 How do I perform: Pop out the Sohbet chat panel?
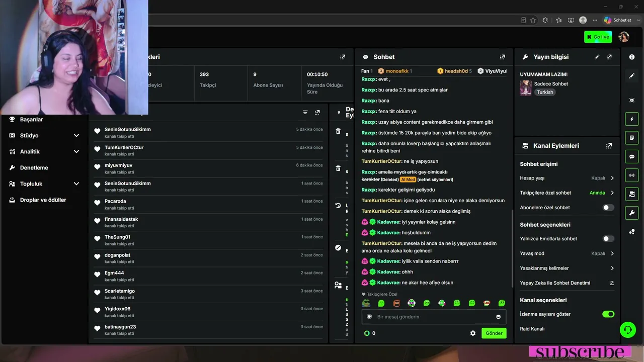click(502, 57)
